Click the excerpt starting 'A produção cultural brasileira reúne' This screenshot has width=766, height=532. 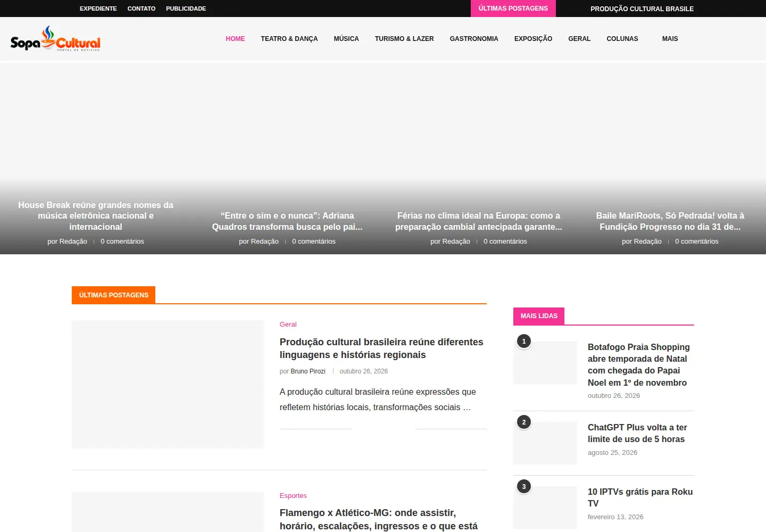[378, 400]
